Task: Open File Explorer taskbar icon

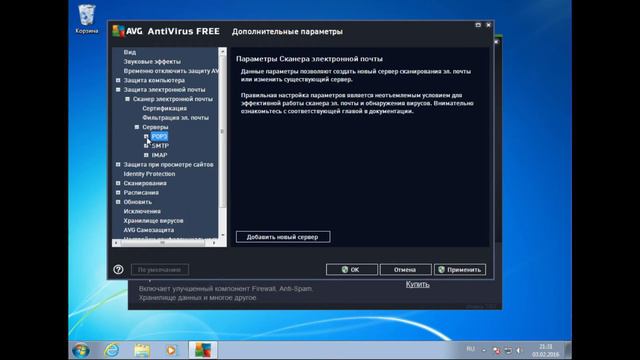Action: 142,350
